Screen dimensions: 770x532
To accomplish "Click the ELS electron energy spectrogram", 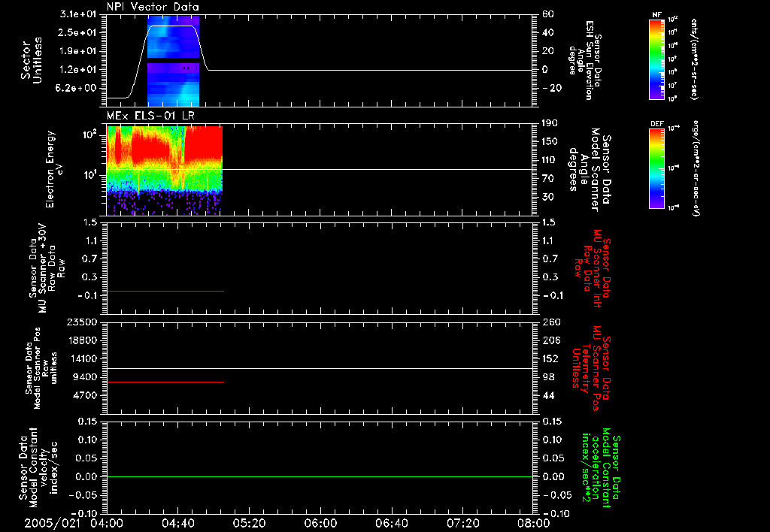I will pyautogui.click(x=165, y=171).
